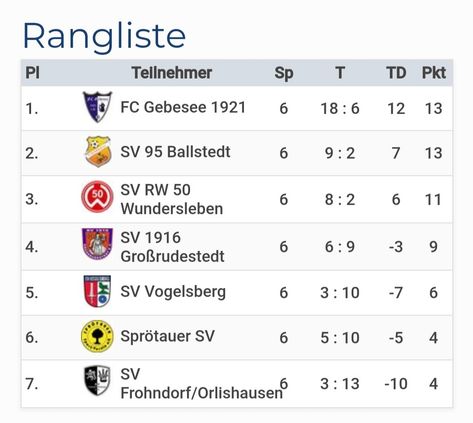This screenshot has width=473, height=423.
Task: Click the SV Frohndorf/Orlishausen black-white crest
Action: [97, 381]
